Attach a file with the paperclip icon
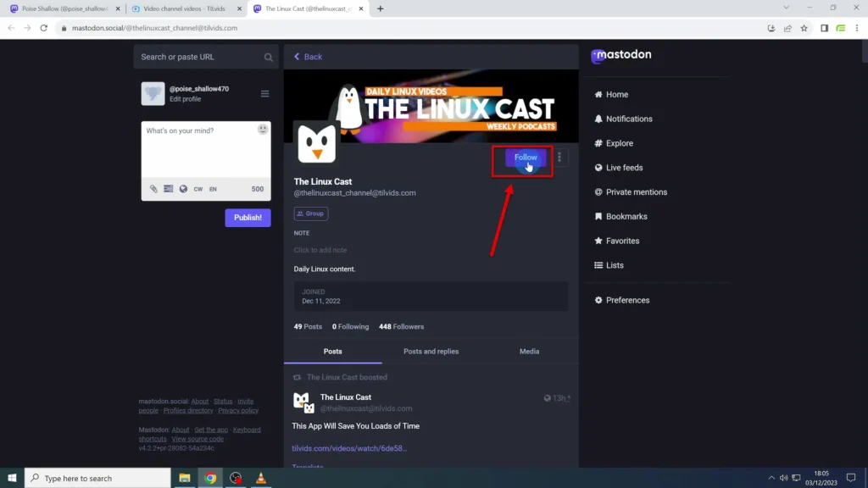This screenshot has height=488, width=868. [x=153, y=189]
